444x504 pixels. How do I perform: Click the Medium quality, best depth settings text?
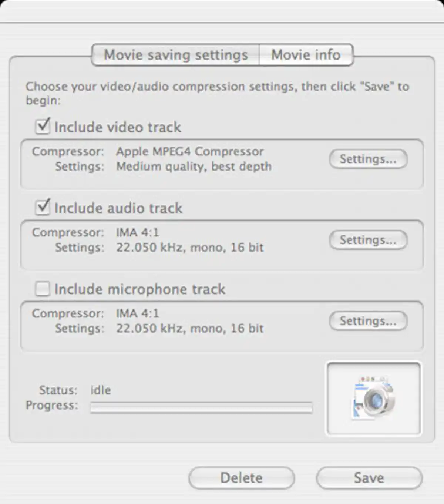(194, 167)
